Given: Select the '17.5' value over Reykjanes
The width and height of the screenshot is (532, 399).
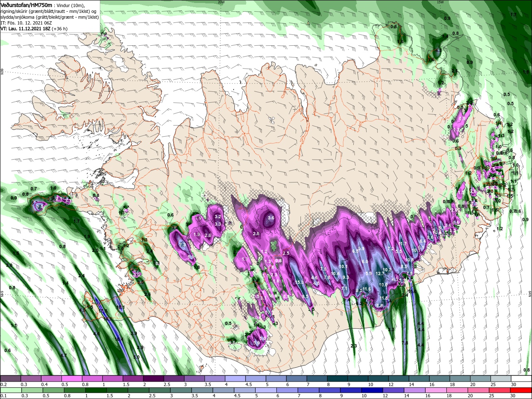Looking at the screenshot, I should pyautogui.click(x=103, y=311).
